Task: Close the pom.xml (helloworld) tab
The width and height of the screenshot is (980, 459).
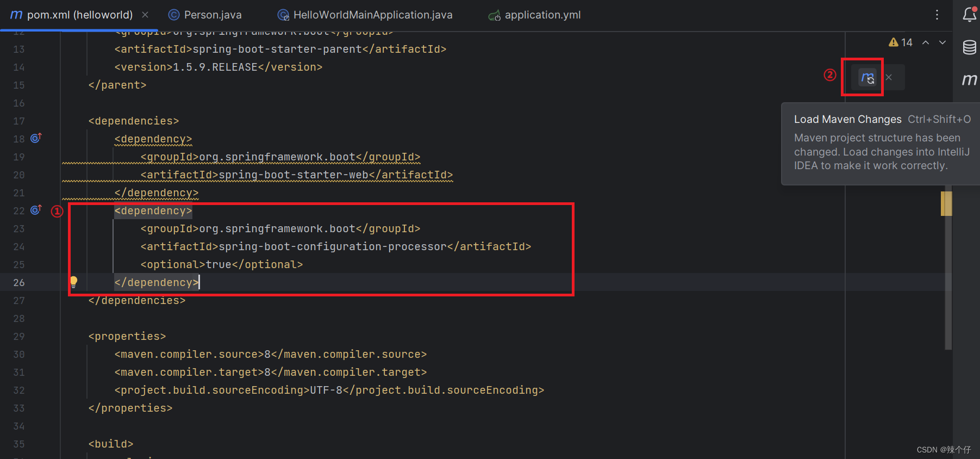Action: click(x=145, y=15)
